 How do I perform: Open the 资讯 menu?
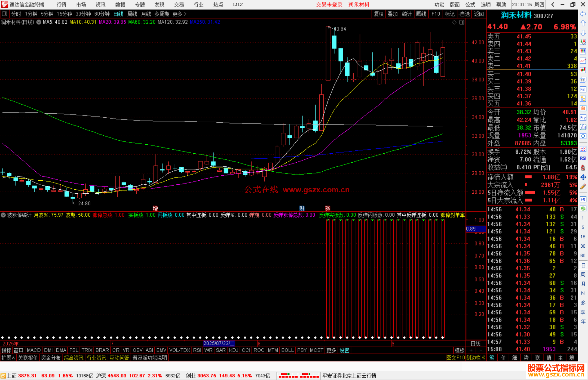click(x=100, y=5)
